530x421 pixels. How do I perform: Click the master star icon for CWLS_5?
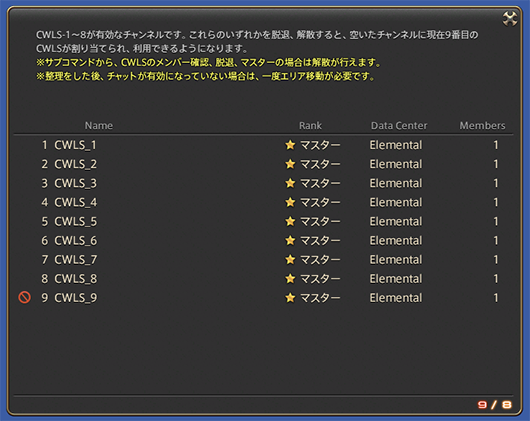pos(290,221)
